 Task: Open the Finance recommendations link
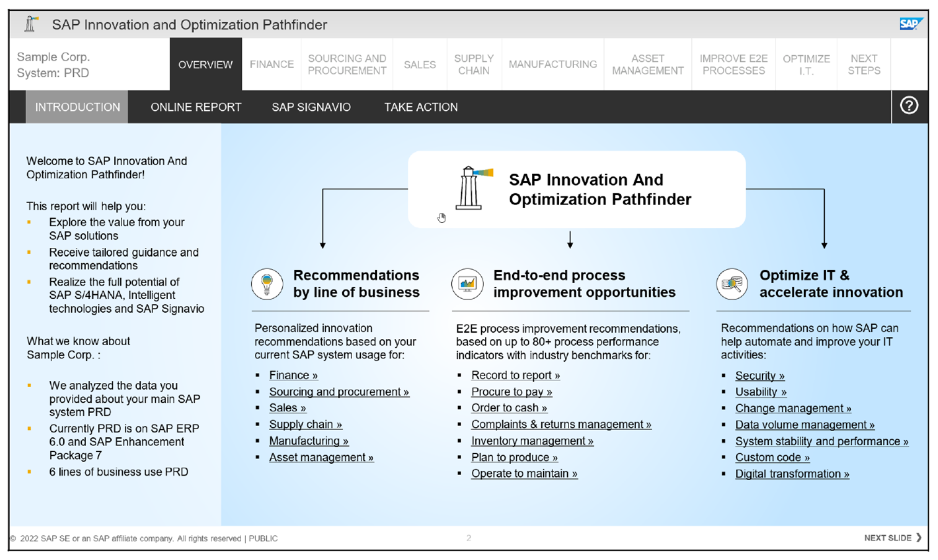pos(292,375)
